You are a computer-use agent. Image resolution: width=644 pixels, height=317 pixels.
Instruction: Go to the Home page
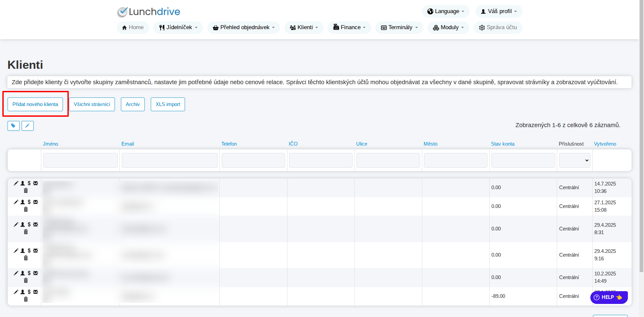[133, 28]
